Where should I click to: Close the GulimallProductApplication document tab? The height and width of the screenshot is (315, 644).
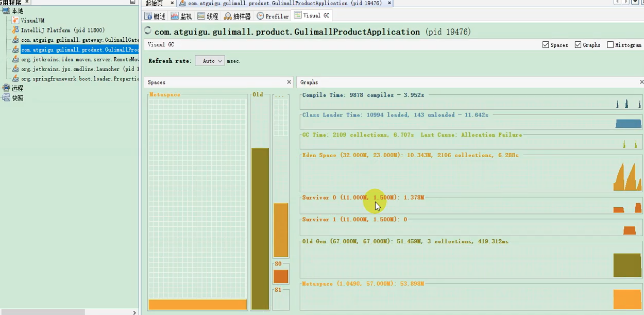click(389, 3)
